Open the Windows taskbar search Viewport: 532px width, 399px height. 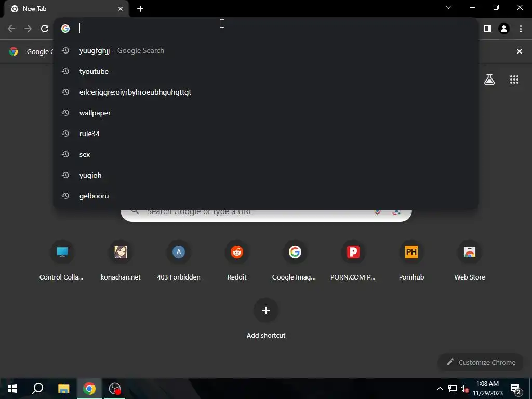point(37,389)
